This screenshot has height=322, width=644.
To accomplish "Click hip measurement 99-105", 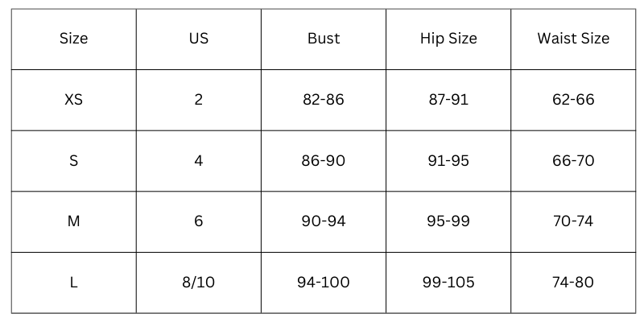I will (448, 283).
